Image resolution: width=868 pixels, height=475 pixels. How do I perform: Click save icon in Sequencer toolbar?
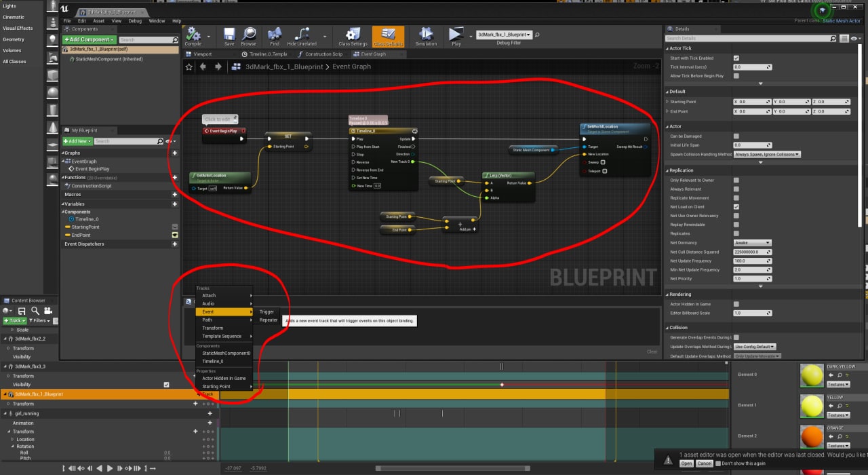22,311
